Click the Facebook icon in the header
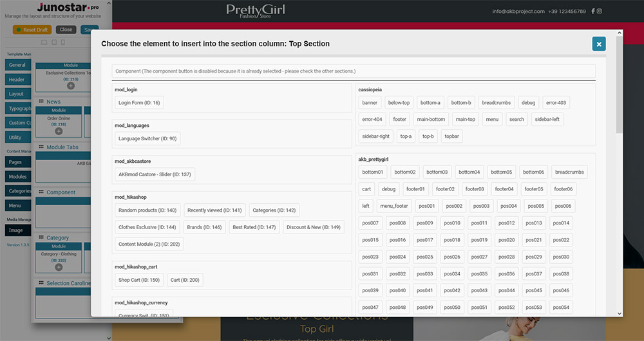Viewport: 644px width, 341px height. pyautogui.click(x=593, y=11)
